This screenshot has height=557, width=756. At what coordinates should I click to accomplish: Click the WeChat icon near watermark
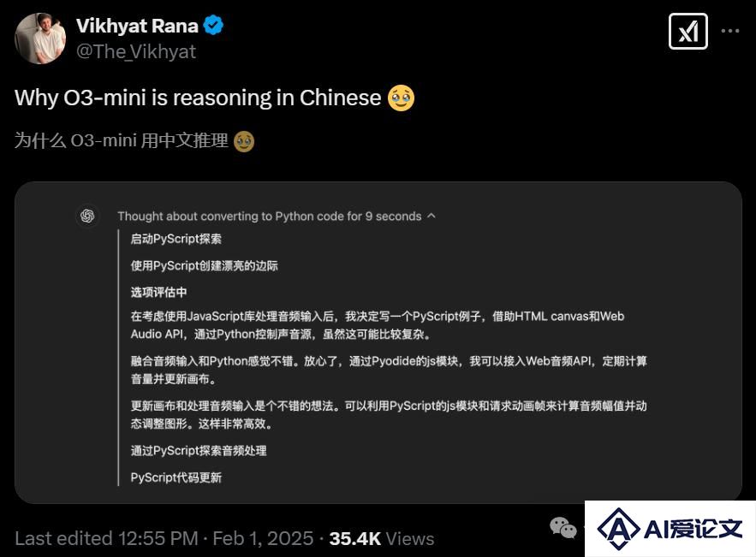pos(563,527)
